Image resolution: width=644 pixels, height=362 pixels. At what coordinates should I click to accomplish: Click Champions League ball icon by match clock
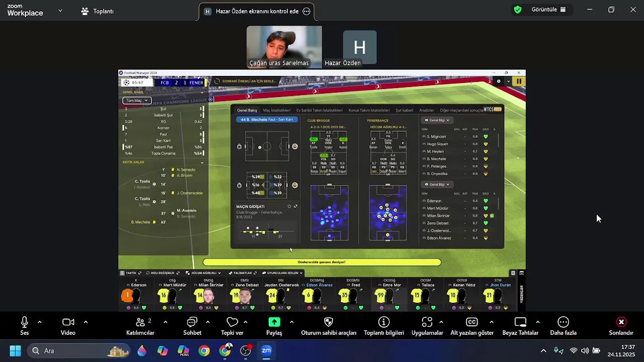click(x=126, y=82)
